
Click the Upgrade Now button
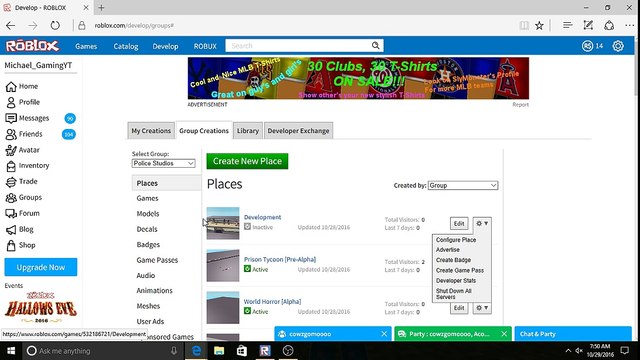coord(41,267)
